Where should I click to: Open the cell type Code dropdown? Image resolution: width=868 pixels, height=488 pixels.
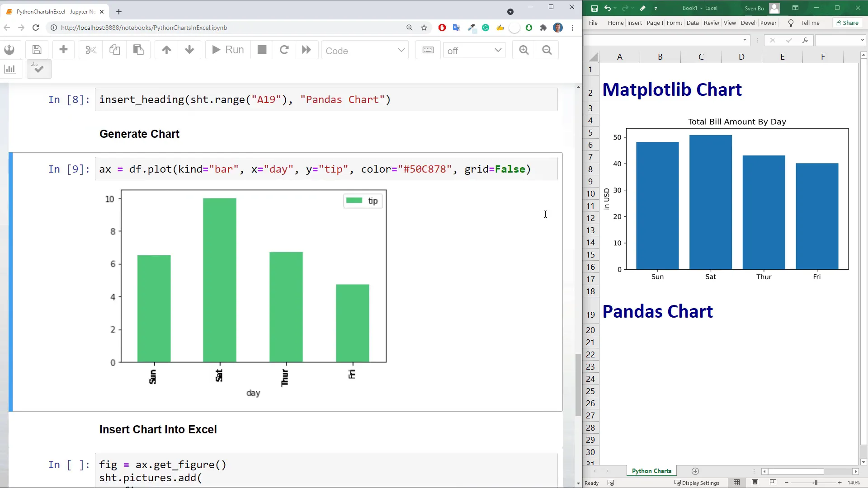click(x=365, y=51)
